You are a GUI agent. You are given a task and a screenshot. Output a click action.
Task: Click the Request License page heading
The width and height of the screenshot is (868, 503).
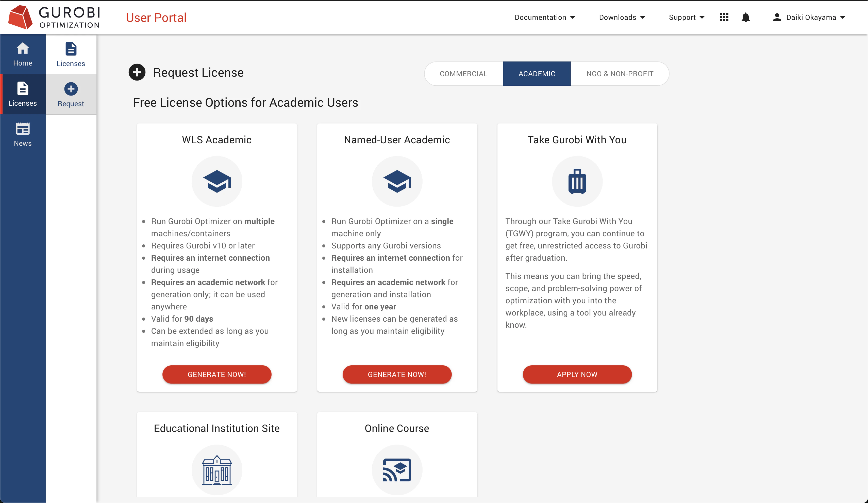(198, 73)
